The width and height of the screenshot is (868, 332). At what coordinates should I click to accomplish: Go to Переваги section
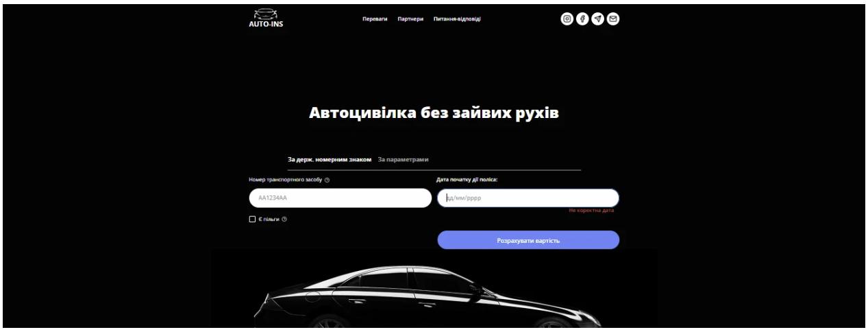tap(375, 19)
